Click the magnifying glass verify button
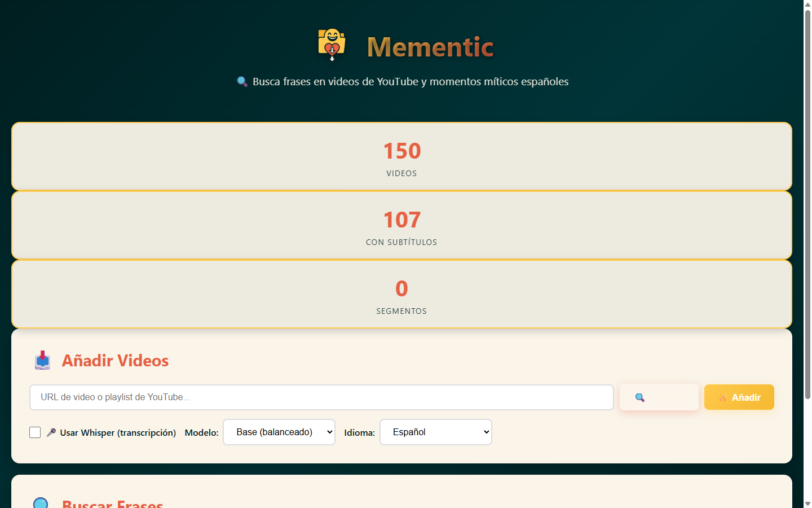The height and width of the screenshot is (508, 812). coord(659,397)
